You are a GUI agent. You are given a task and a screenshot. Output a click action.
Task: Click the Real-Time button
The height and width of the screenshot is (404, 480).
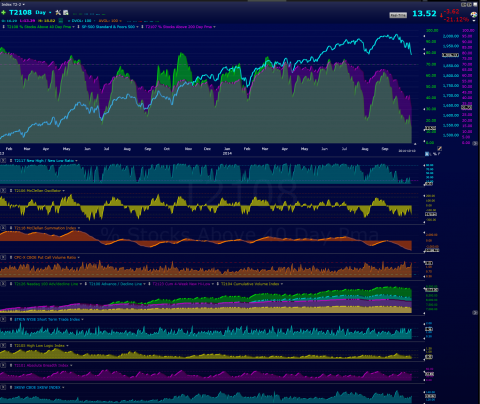pos(398,15)
